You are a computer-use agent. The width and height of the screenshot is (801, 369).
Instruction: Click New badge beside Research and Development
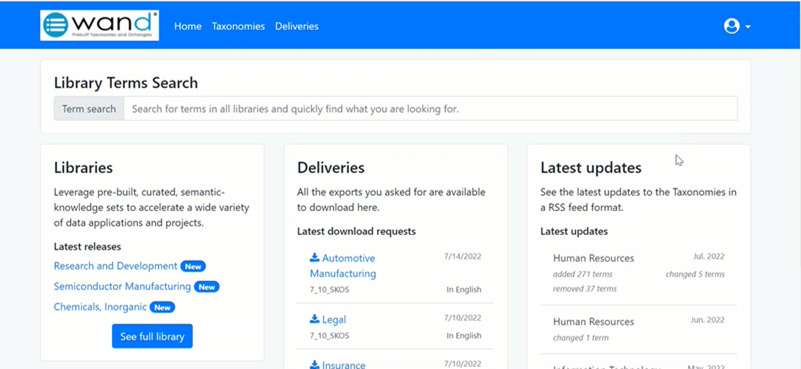(x=193, y=266)
